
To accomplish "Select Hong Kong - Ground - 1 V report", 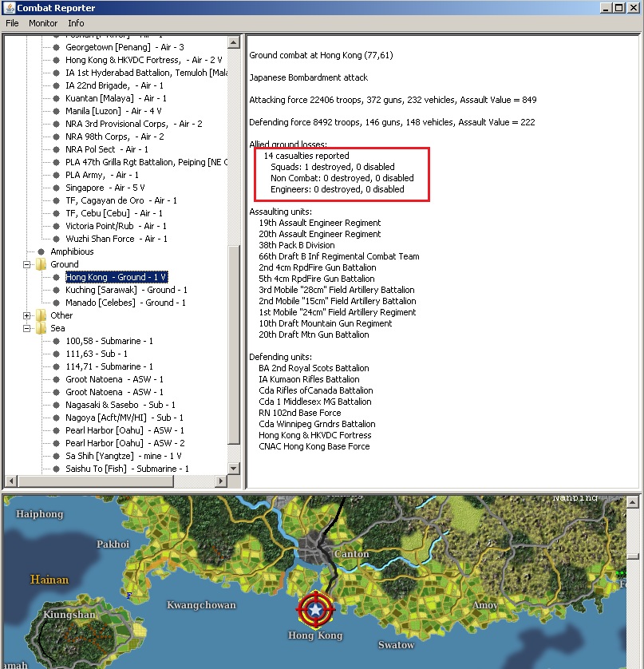I will point(117,277).
